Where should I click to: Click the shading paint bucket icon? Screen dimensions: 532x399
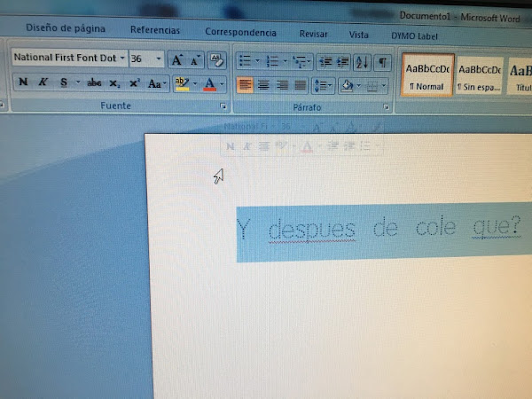(x=347, y=86)
